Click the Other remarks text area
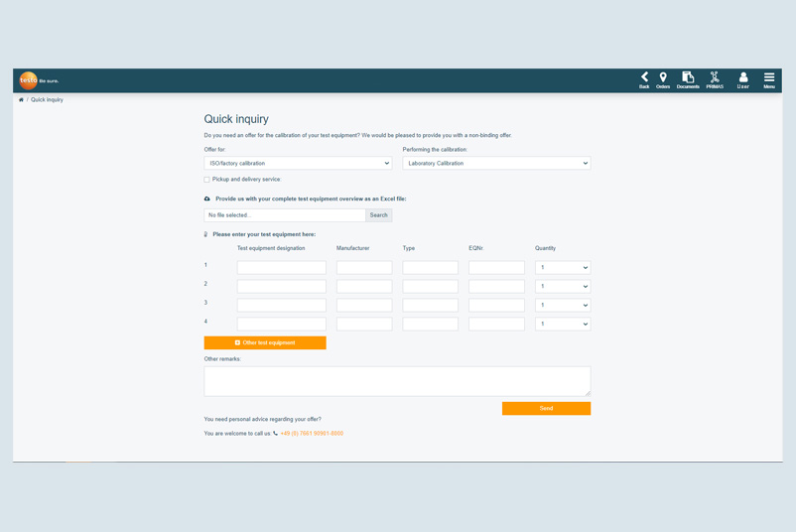 point(397,381)
